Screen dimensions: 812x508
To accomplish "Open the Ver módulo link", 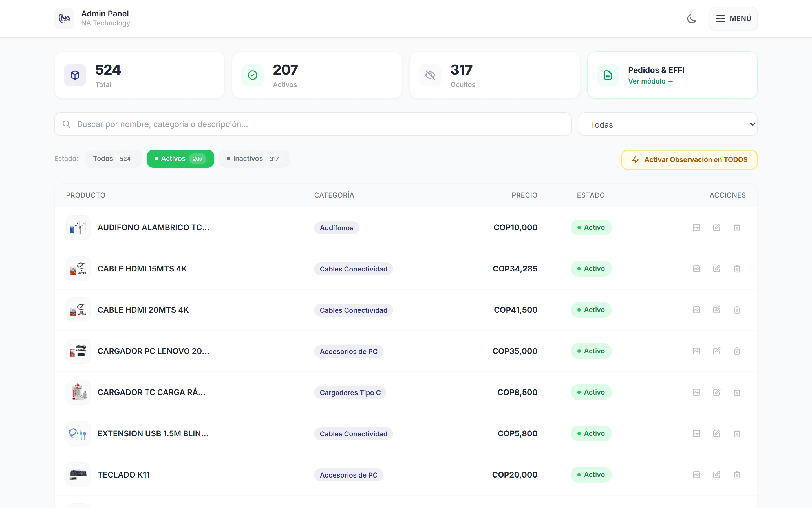I will (x=650, y=81).
